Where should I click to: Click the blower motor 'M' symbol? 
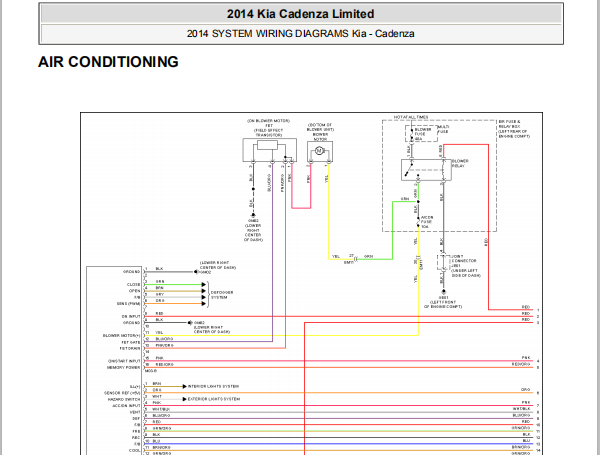point(320,151)
